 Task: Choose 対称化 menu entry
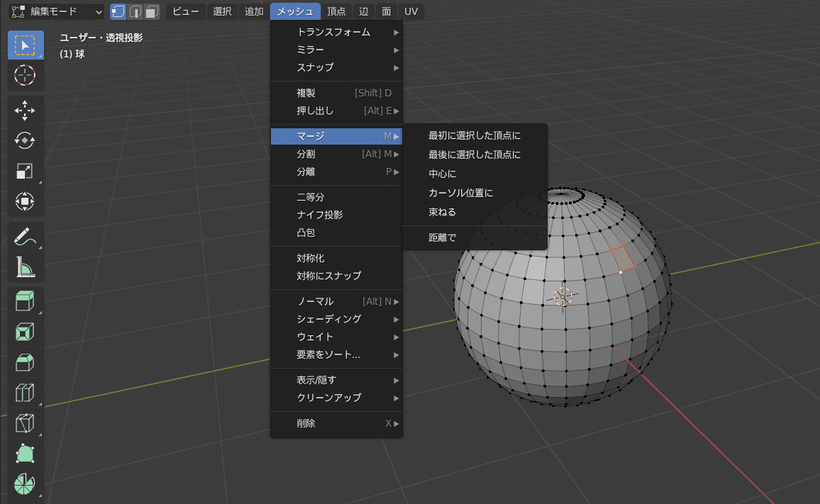click(336, 258)
